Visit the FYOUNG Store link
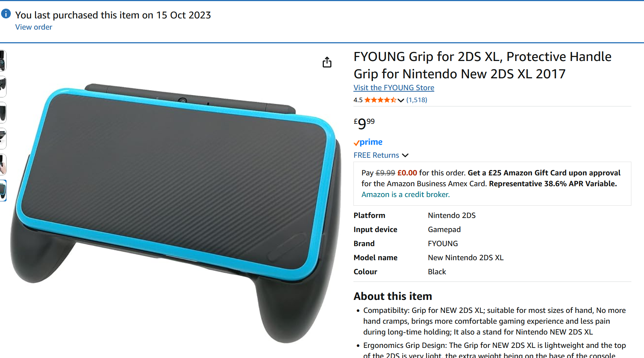The width and height of the screenshot is (644, 358). [394, 88]
